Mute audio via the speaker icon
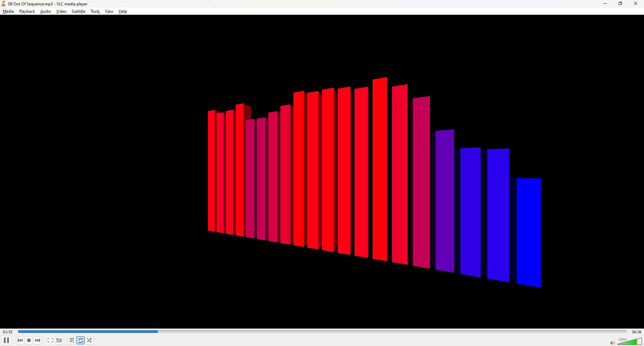644x346 pixels. [x=612, y=343]
